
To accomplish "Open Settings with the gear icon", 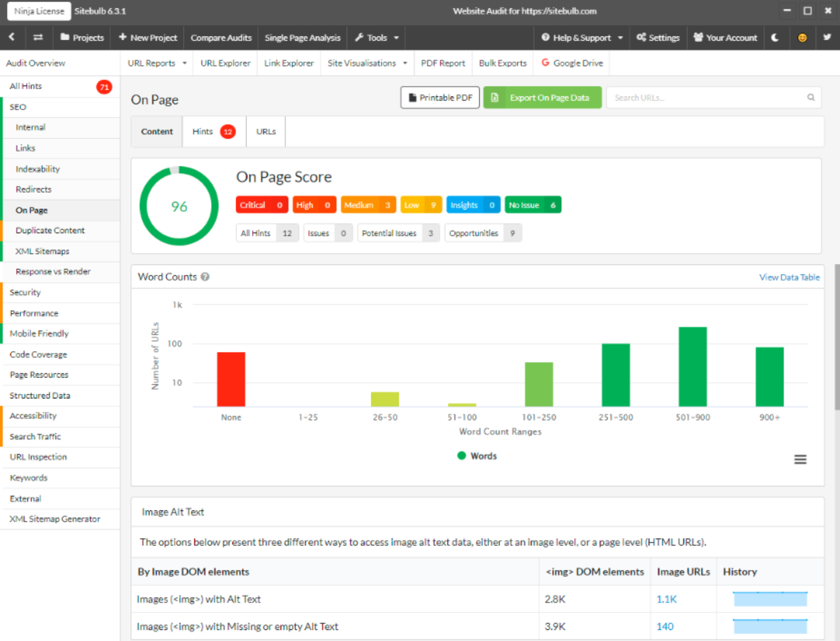I will click(x=641, y=38).
